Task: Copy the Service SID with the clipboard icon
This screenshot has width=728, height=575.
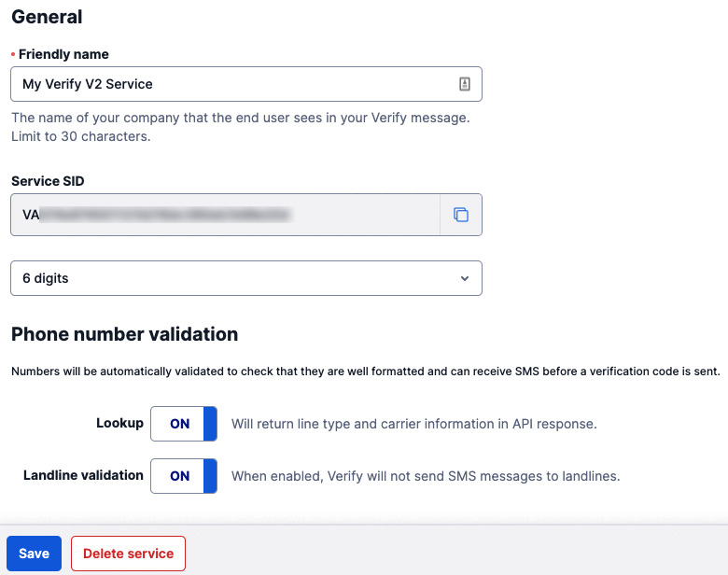Action: (x=460, y=215)
